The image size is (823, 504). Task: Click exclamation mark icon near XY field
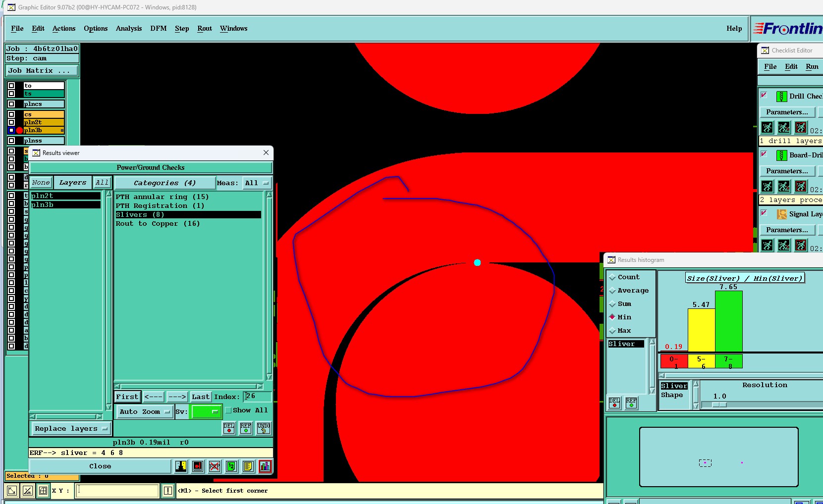pyautogui.click(x=168, y=491)
